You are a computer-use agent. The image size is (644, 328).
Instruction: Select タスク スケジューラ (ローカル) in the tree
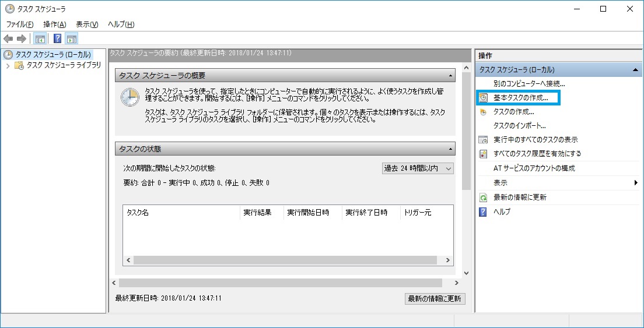coord(53,55)
